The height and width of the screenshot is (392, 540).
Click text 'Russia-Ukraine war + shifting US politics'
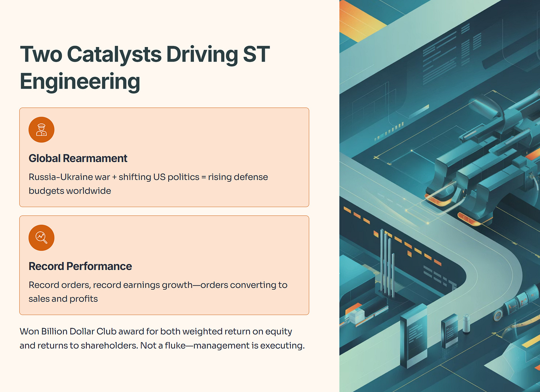click(114, 177)
